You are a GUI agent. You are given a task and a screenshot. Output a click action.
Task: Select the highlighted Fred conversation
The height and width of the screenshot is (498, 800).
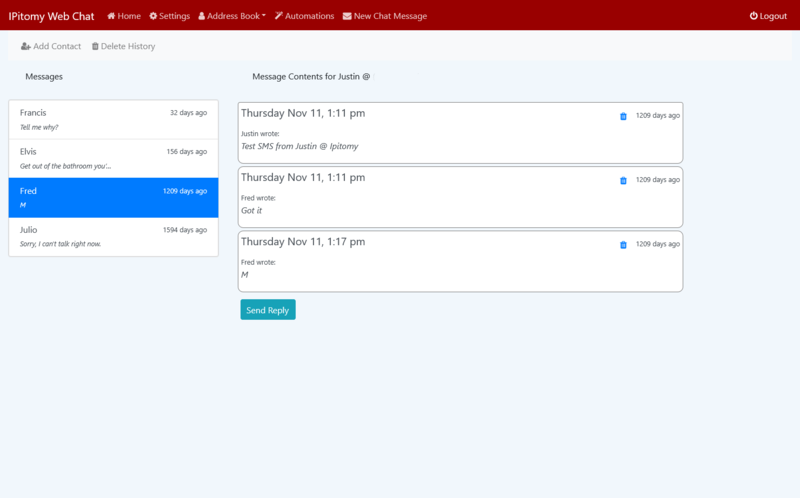click(x=113, y=197)
